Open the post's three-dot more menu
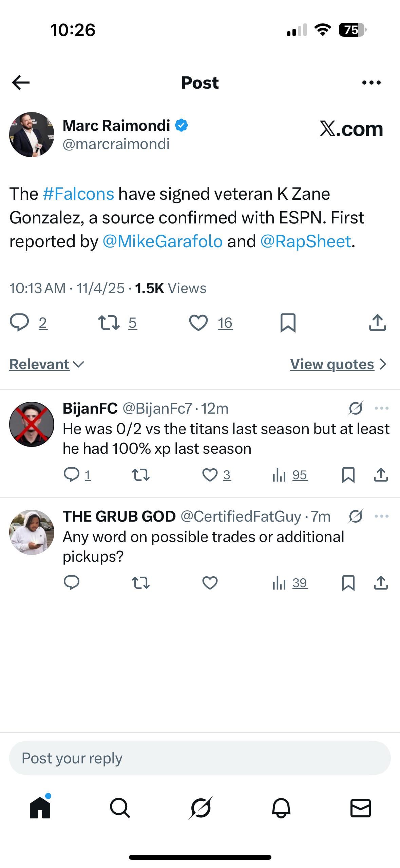This screenshot has width=400, height=868. pyautogui.click(x=371, y=83)
